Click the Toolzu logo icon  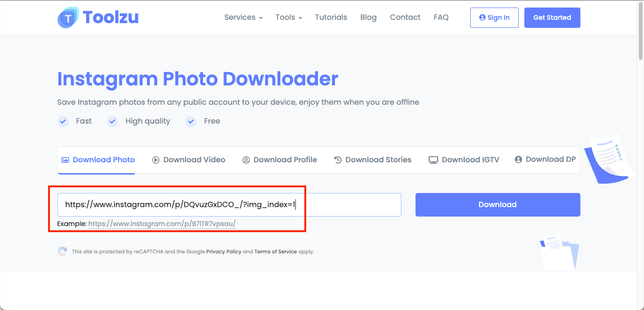click(68, 17)
